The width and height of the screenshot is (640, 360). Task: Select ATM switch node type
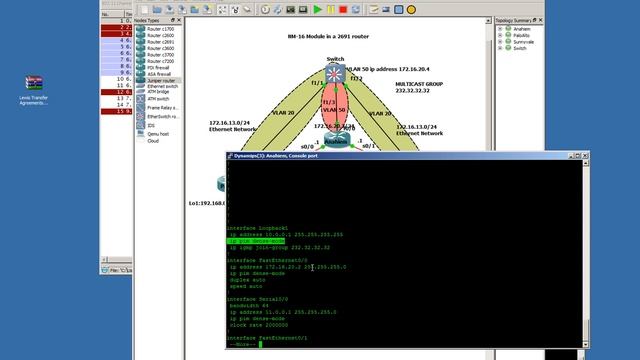click(158, 99)
